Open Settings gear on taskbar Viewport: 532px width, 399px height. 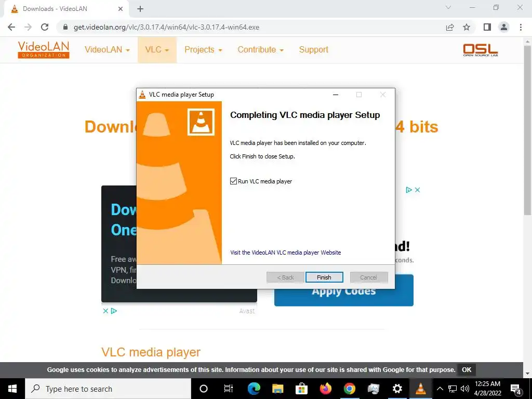click(397, 389)
